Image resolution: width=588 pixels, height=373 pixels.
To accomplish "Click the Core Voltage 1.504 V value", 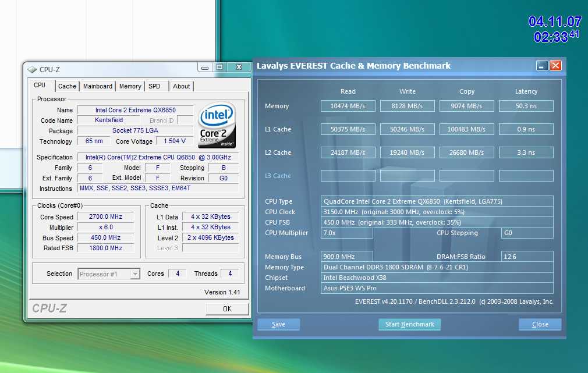I will coord(175,141).
